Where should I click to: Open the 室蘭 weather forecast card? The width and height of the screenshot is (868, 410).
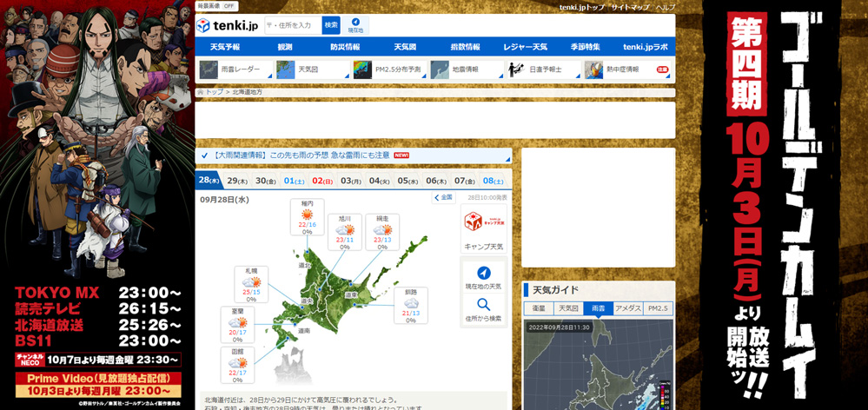coord(237,324)
